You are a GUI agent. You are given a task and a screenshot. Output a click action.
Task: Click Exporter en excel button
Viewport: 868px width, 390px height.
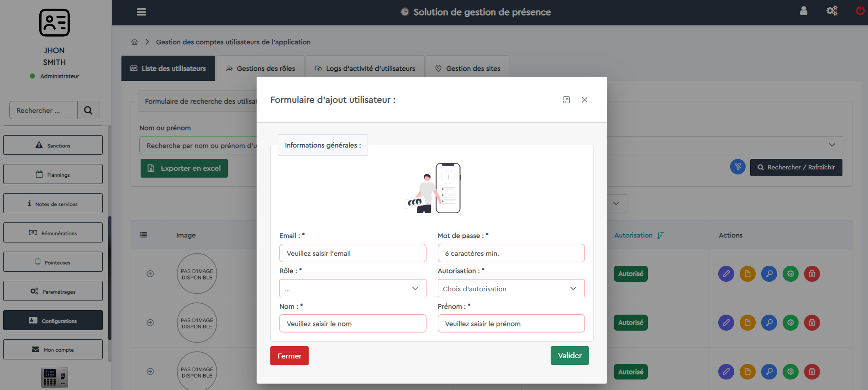click(184, 168)
